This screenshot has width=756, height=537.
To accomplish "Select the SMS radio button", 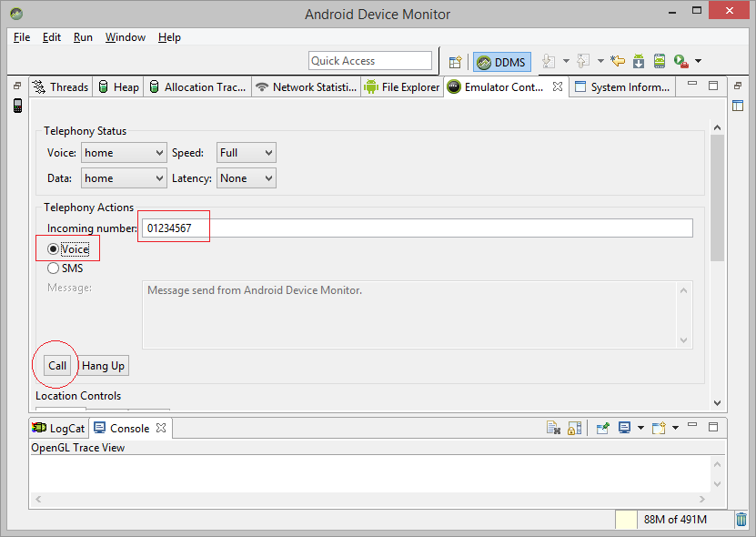I will 53,268.
